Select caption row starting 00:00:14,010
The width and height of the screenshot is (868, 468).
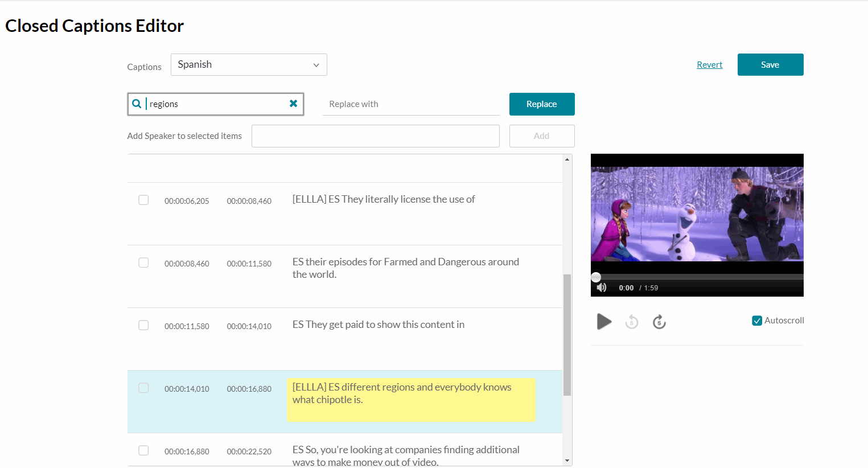pyautogui.click(x=143, y=388)
